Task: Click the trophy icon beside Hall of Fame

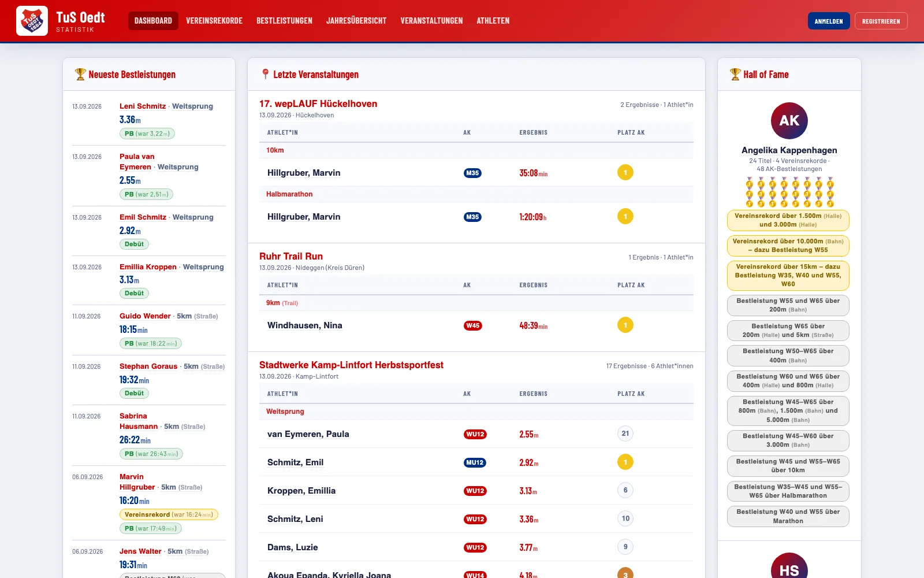Action: pyautogui.click(x=735, y=75)
